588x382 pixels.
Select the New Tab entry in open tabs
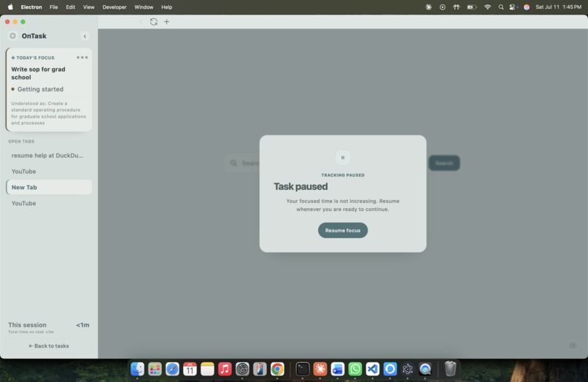(x=49, y=187)
